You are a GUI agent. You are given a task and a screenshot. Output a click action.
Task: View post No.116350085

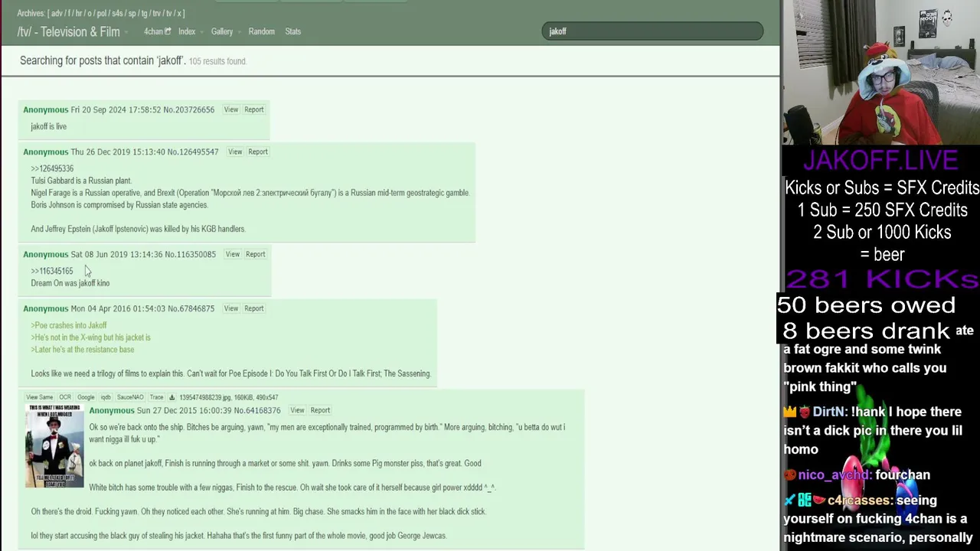(x=232, y=254)
